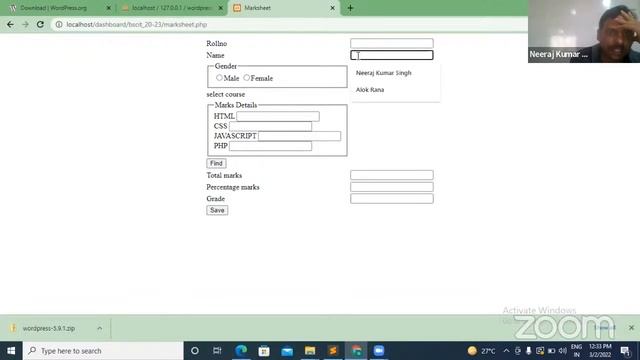Click the microphone tray icon

pos(529,351)
